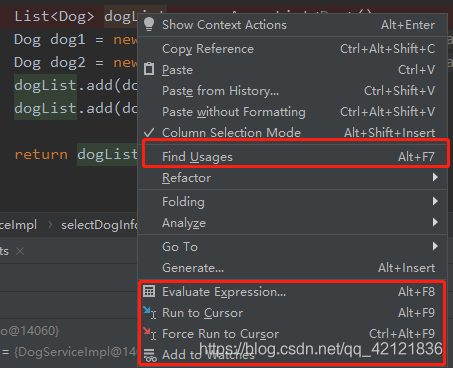Click the Add to Watches glasses icon
Viewport: 453px width, 368px height.
click(150, 355)
